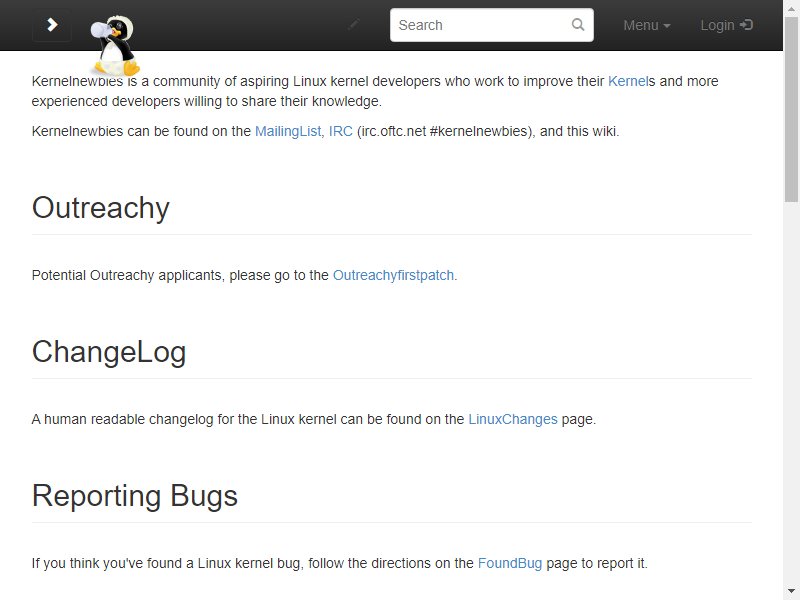Follow the FoundBug link
The image size is (800, 600).
(510, 563)
